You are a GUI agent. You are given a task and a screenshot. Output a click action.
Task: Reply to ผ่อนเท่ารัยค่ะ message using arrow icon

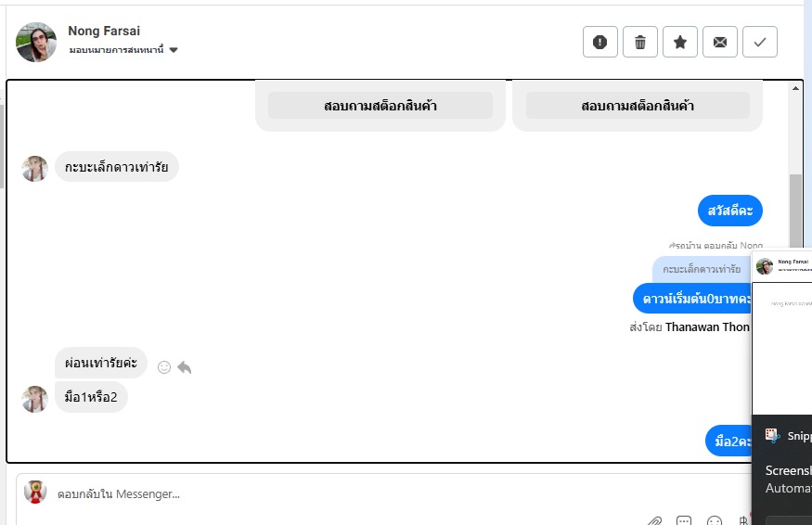185,367
